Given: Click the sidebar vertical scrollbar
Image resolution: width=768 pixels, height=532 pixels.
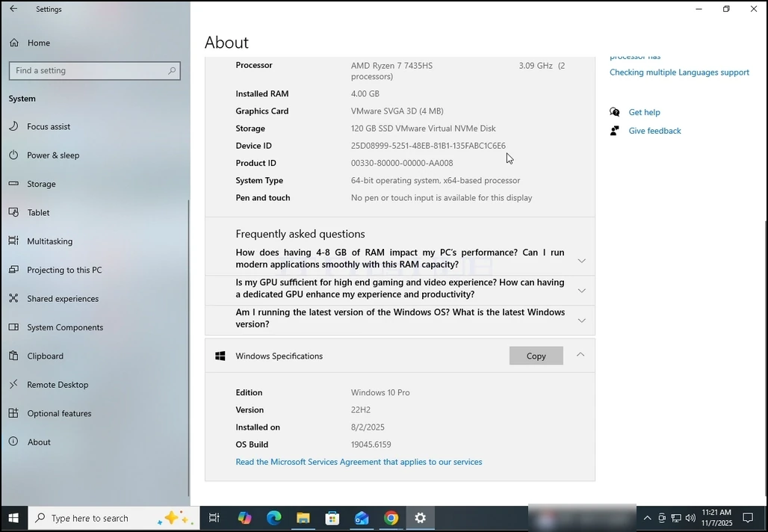Looking at the screenshot, I should click(x=188, y=347).
